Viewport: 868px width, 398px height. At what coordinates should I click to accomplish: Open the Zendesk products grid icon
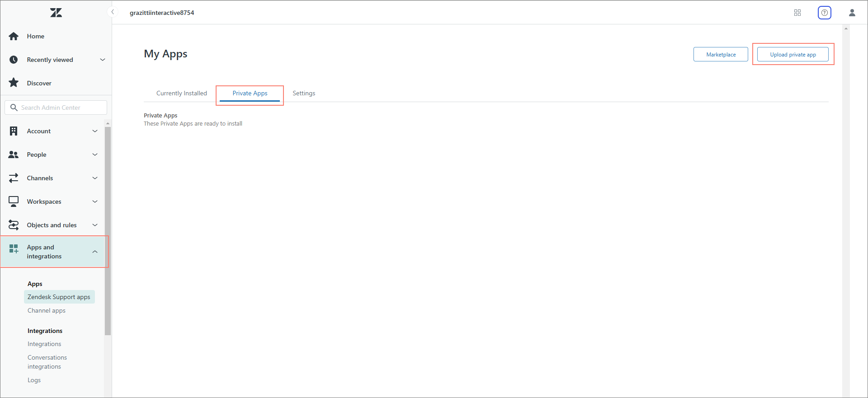[797, 13]
